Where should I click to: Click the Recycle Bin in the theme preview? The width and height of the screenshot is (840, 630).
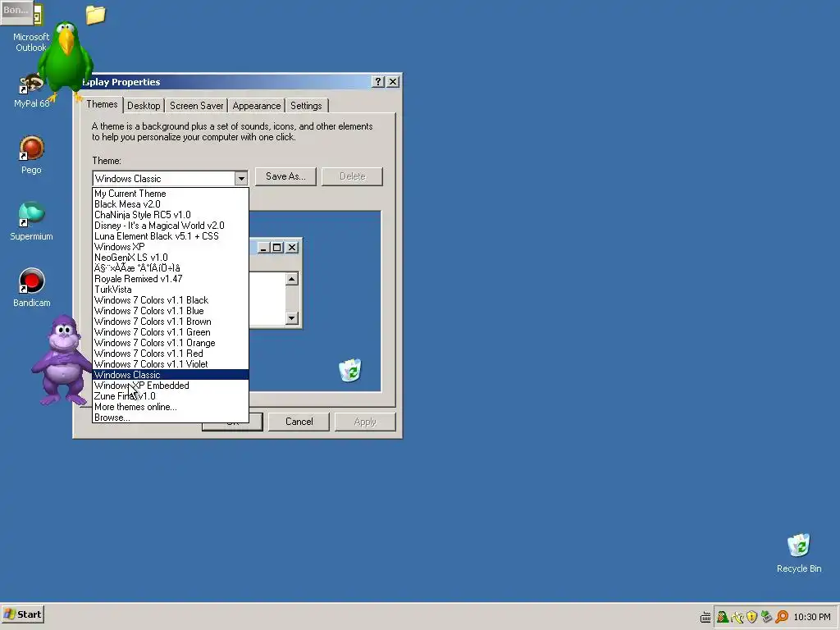tap(350, 370)
